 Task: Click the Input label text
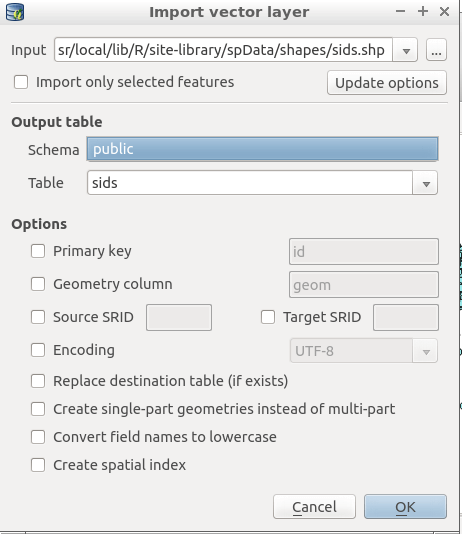pyautogui.click(x=29, y=50)
